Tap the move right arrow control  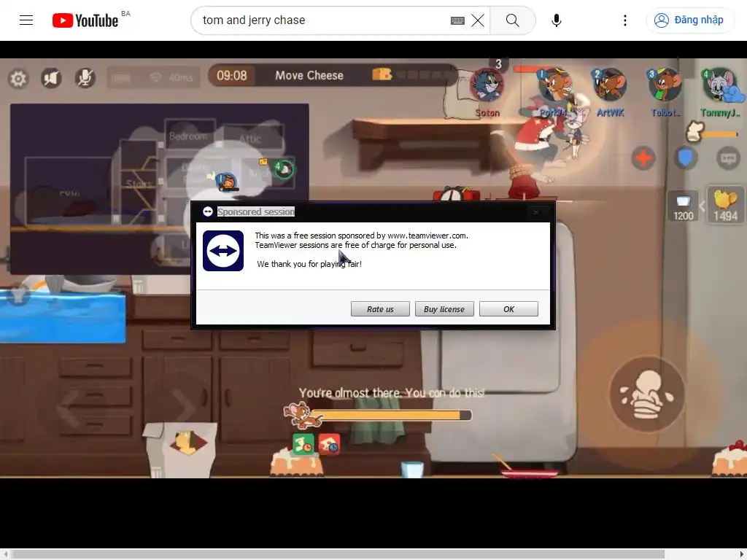185,408
